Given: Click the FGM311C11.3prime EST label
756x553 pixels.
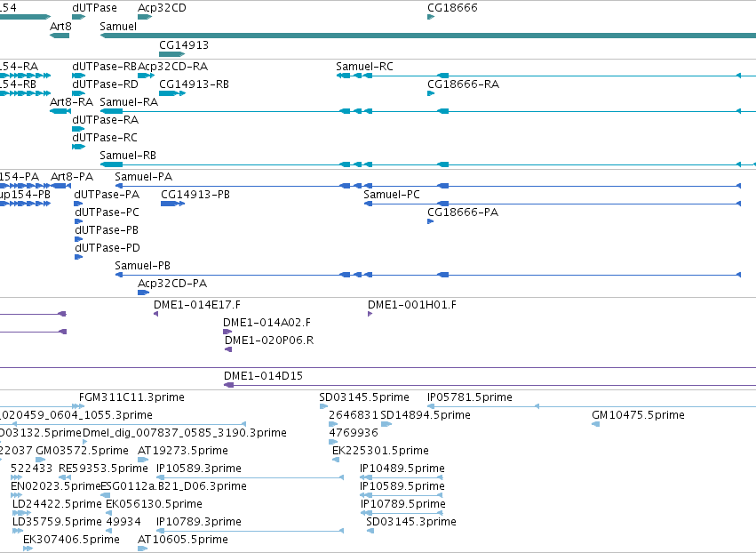Looking at the screenshot, I should tap(131, 397).
